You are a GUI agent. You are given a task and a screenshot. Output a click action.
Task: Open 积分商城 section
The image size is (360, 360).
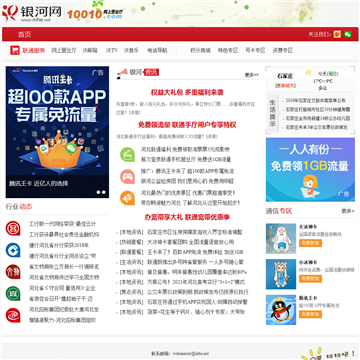(x=200, y=51)
